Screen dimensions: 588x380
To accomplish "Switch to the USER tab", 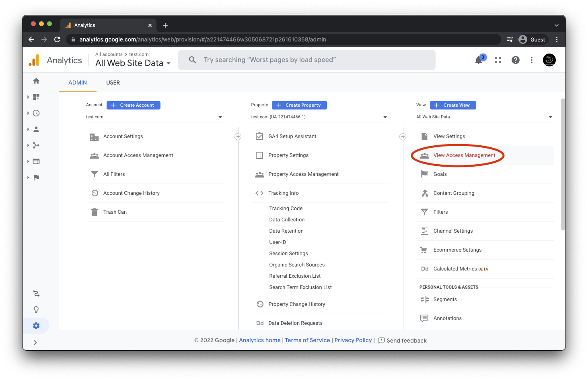I will pyautogui.click(x=113, y=83).
